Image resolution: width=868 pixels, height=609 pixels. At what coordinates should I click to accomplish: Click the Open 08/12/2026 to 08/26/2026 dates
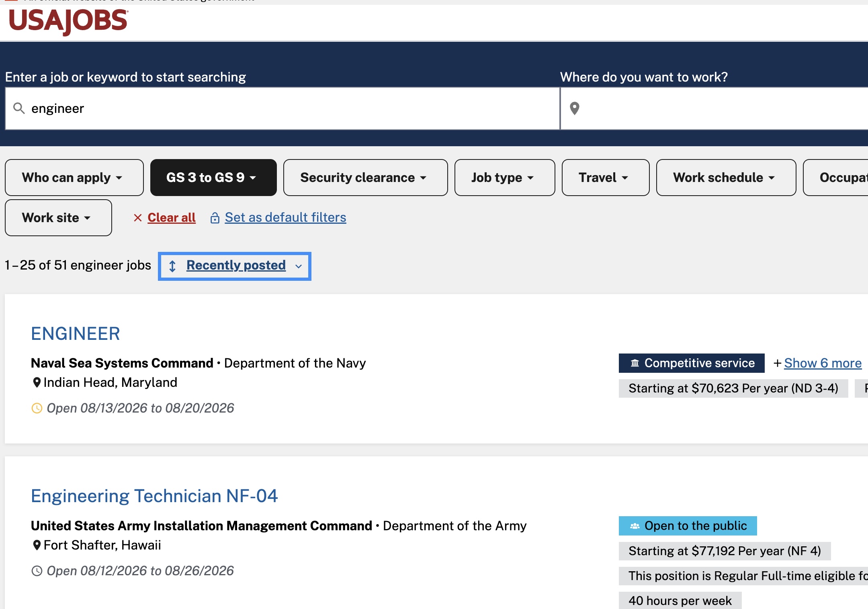[x=140, y=571]
